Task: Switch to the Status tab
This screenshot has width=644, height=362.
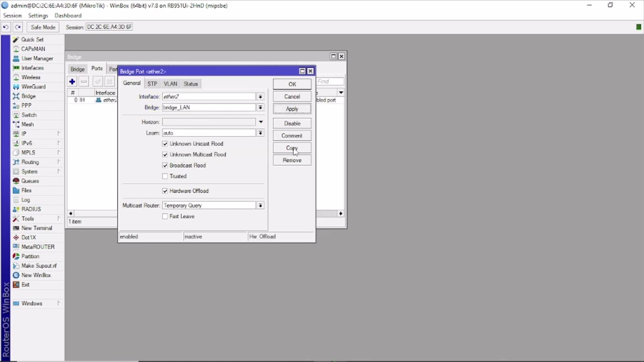Action: tap(190, 84)
